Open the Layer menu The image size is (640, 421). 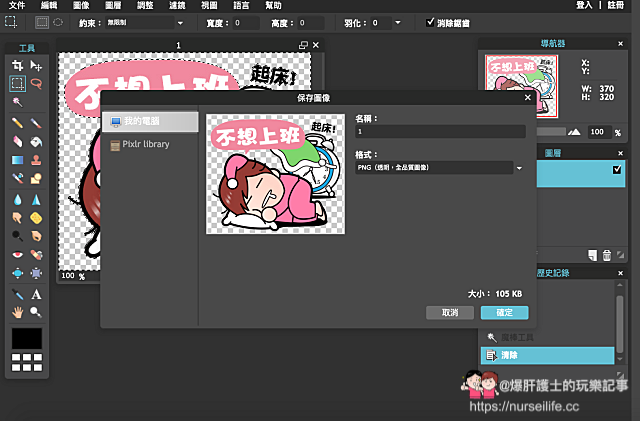113,5
